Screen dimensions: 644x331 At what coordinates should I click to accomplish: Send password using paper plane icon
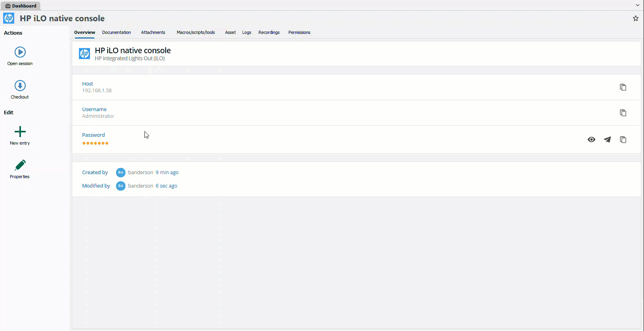click(607, 139)
